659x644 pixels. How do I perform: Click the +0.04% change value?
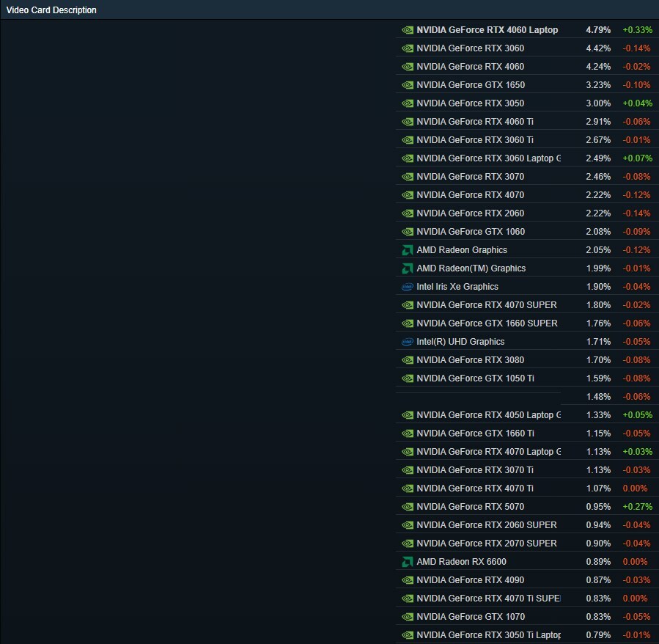point(638,103)
